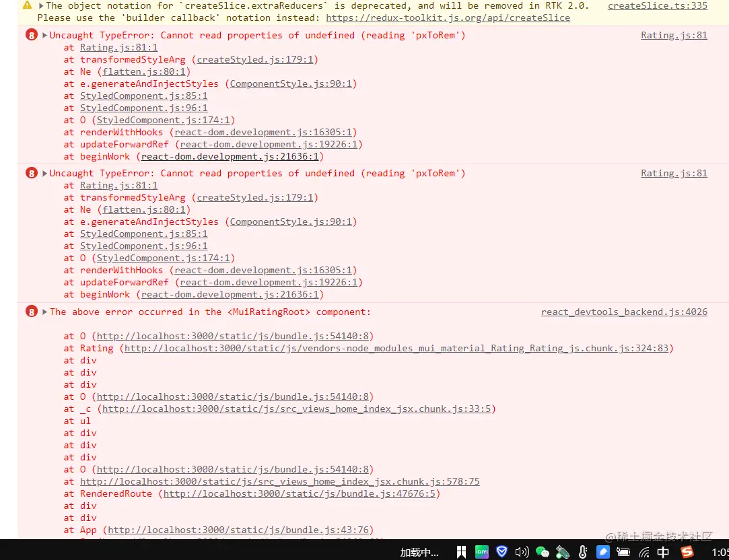Image resolution: width=729 pixels, height=560 pixels.
Task: Click the red 8 badge on the first TypeError
Action: (31, 35)
